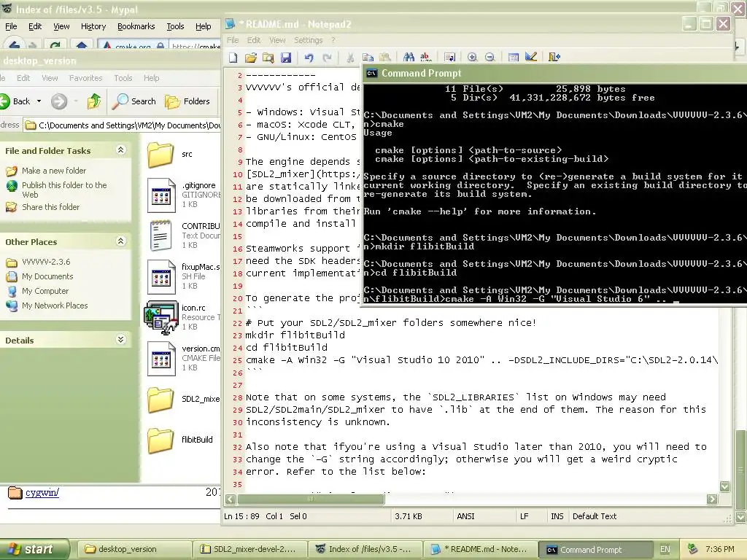The height and width of the screenshot is (560, 747).
Task: Click the Undo arrow in Notepad2 toolbar
Action: (309, 58)
